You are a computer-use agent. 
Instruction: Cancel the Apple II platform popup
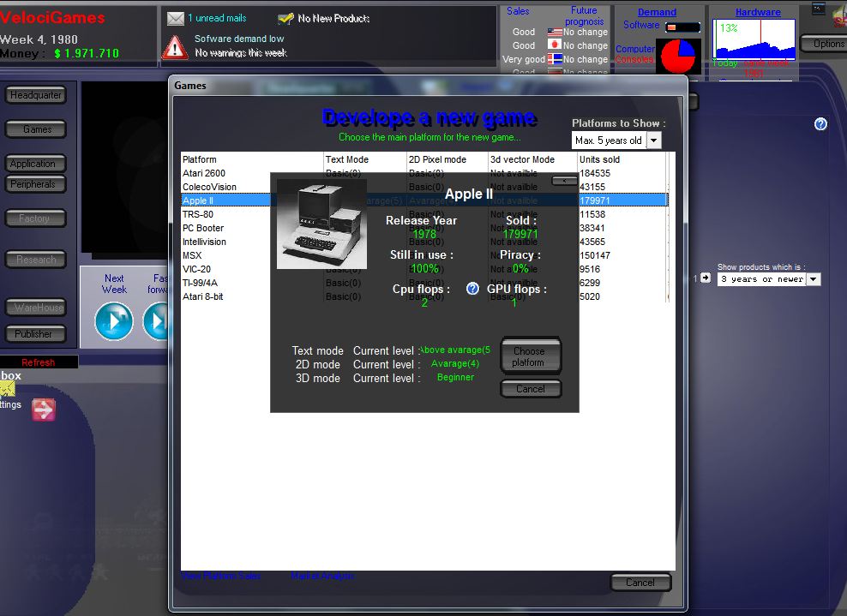(531, 389)
